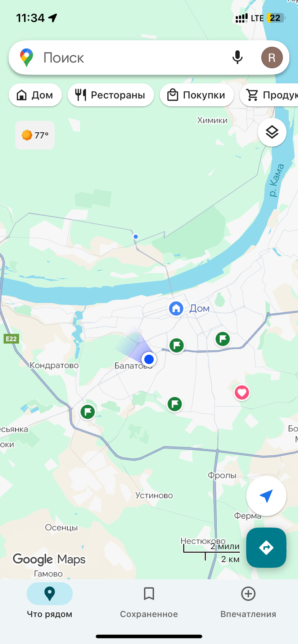
Task: Tap the blue my-location arrow button
Action: click(266, 496)
